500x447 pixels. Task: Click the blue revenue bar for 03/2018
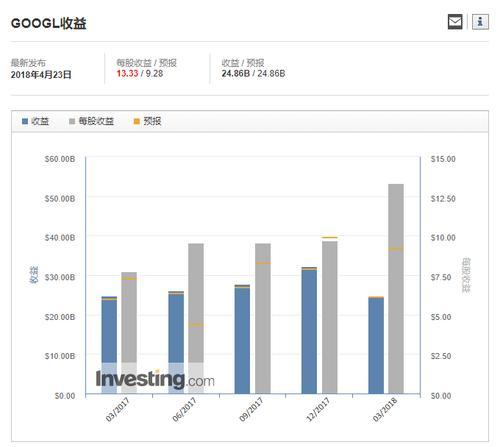tap(376, 345)
